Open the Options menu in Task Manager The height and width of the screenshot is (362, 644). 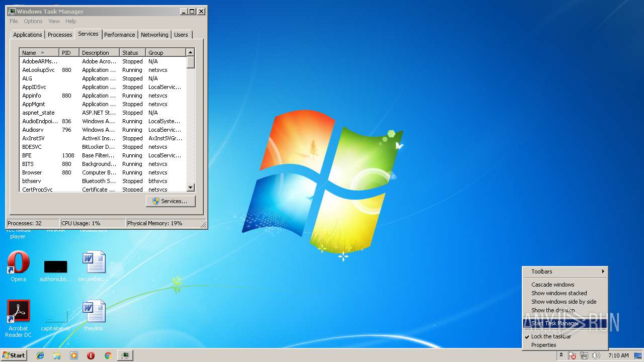point(33,21)
